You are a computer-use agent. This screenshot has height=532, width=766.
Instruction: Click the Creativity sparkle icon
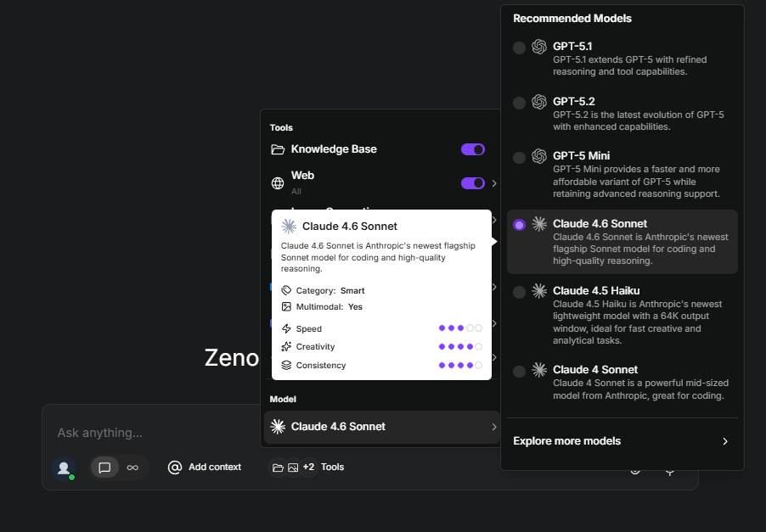tap(286, 346)
